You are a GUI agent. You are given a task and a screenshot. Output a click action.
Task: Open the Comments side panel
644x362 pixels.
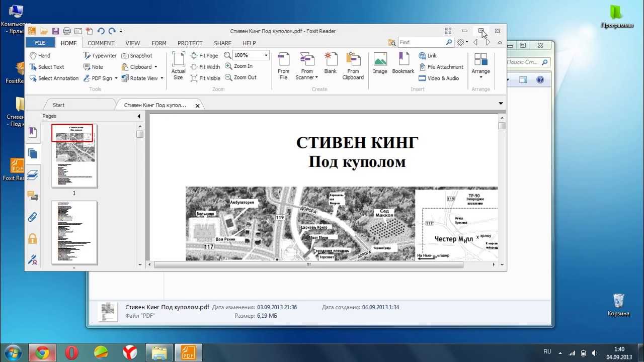tap(33, 196)
